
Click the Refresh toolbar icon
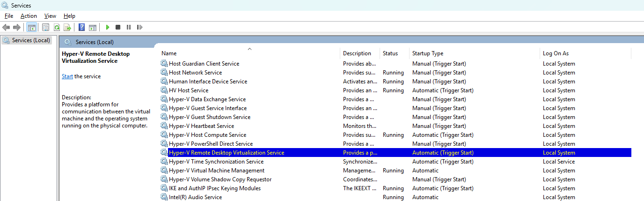pyautogui.click(x=57, y=27)
